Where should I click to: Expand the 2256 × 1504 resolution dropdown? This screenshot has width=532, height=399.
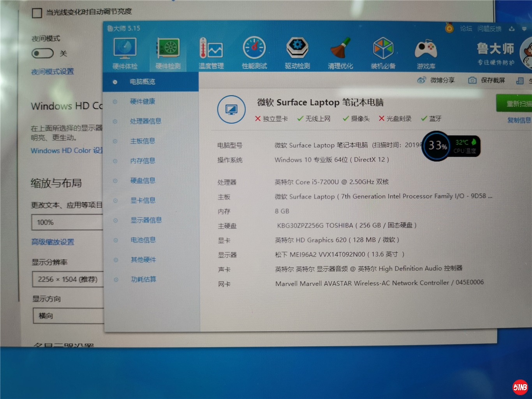68,279
